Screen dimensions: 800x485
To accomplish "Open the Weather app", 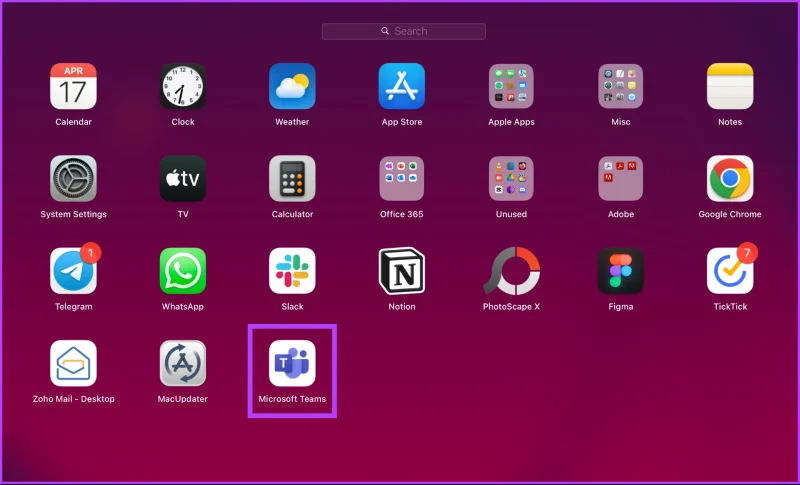I will coord(292,86).
